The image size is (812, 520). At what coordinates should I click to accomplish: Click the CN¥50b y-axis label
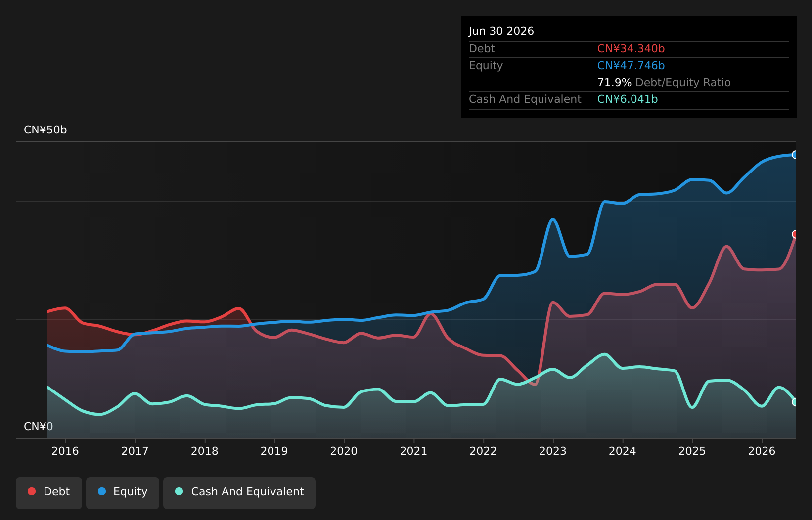[45, 130]
